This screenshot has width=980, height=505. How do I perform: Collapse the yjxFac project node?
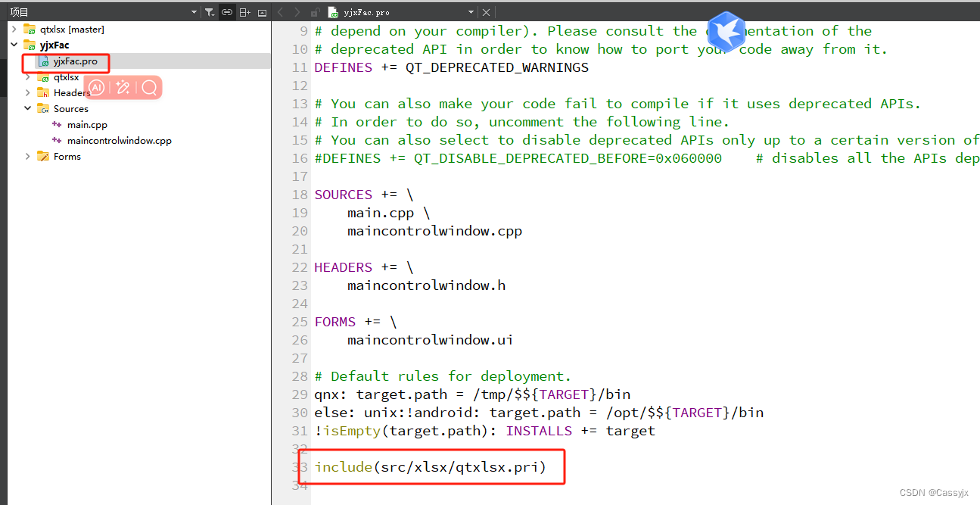click(x=14, y=45)
